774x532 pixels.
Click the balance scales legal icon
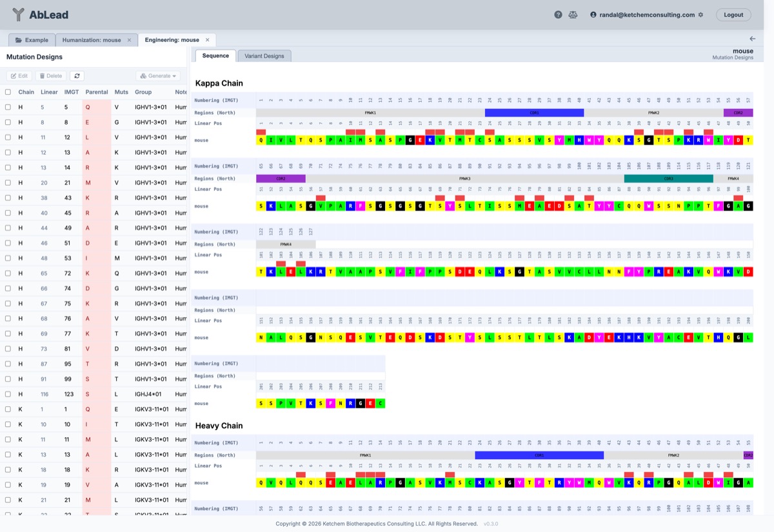click(x=573, y=15)
